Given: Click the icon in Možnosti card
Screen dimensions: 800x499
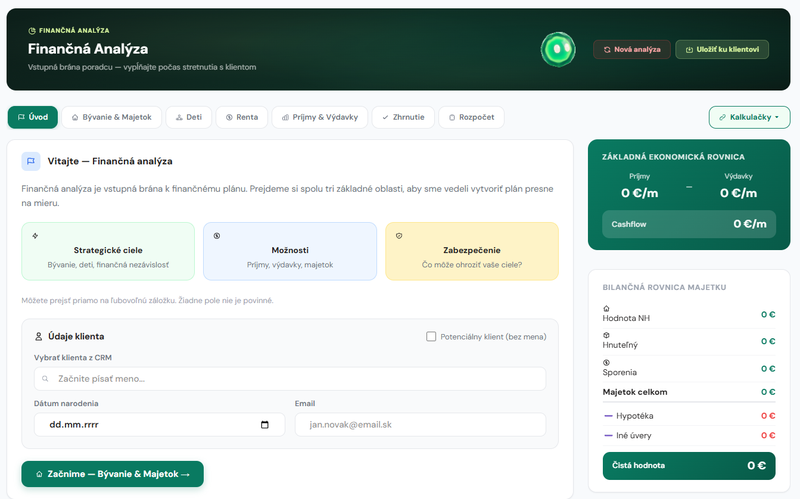Looking at the screenshot, I should click(217, 236).
